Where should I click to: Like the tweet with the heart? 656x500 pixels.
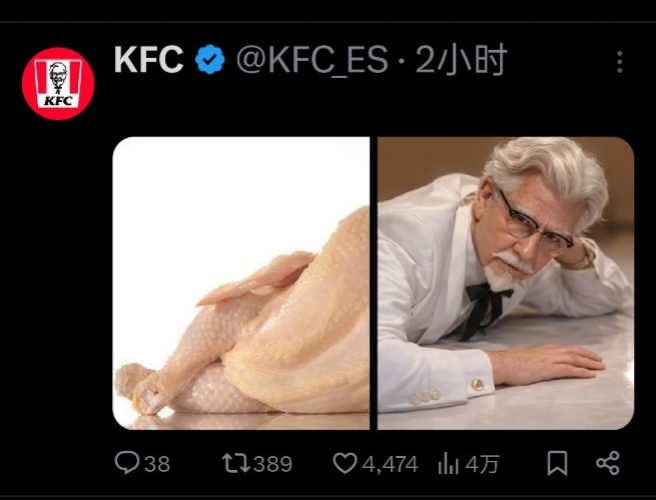tap(344, 463)
